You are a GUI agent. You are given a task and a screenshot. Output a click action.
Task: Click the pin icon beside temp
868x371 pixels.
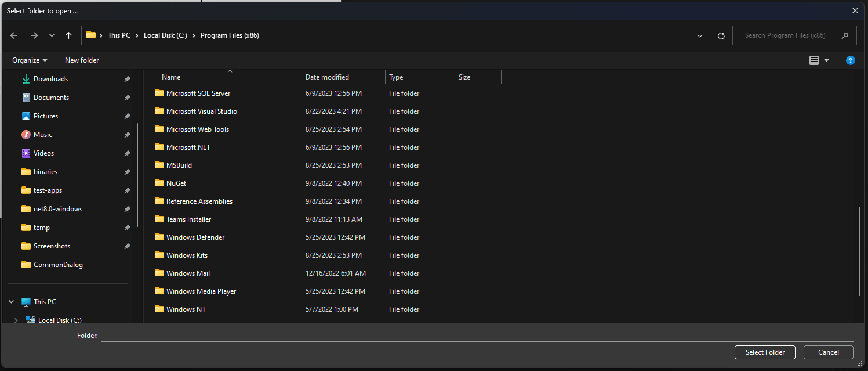[127, 228]
